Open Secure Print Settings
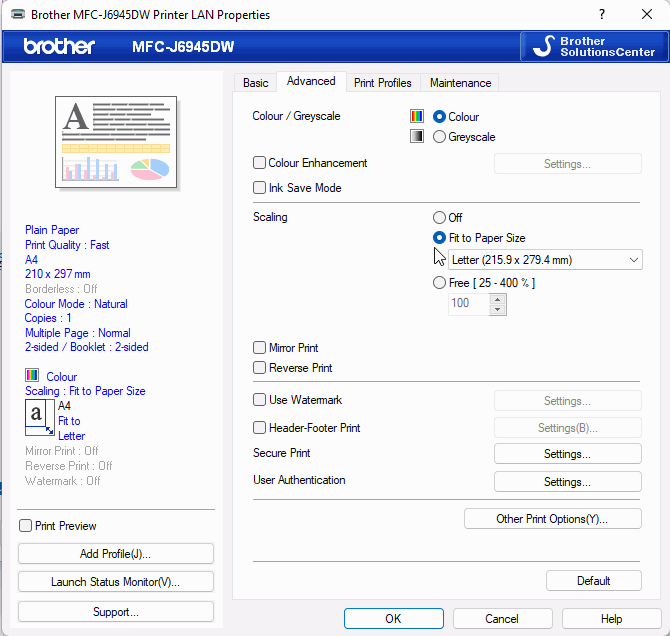 (x=567, y=453)
